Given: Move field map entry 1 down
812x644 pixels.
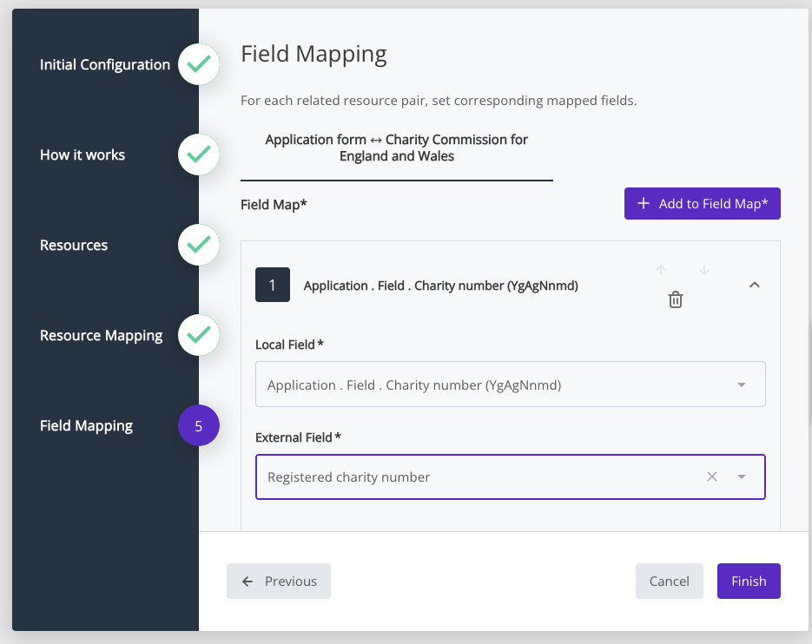Looking at the screenshot, I should (x=703, y=270).
